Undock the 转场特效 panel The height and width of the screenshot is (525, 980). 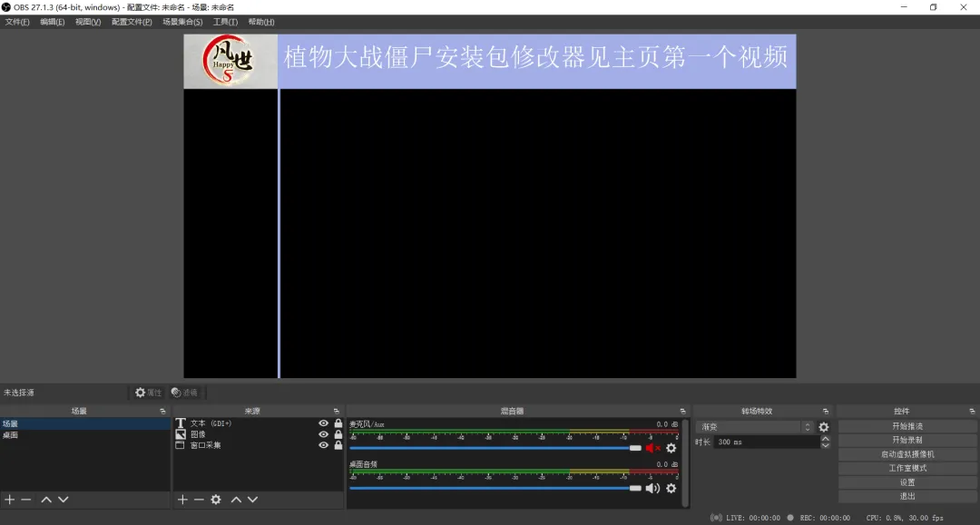[x=826, y=412]
